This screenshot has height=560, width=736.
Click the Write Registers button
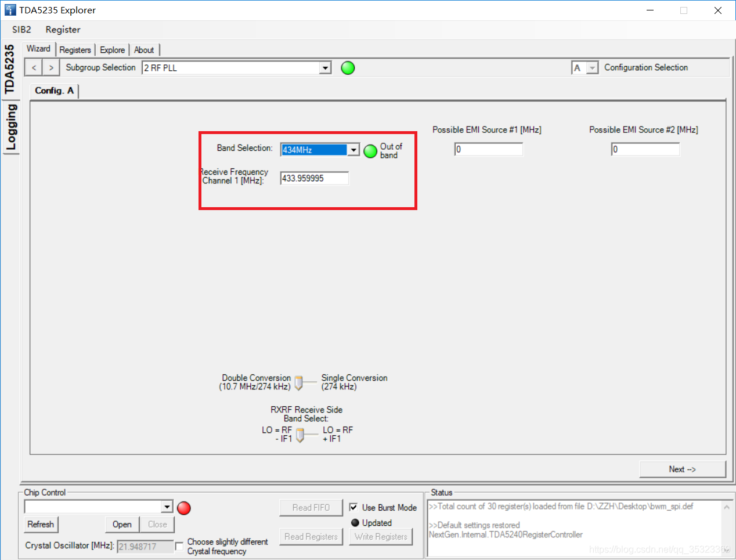381,537
